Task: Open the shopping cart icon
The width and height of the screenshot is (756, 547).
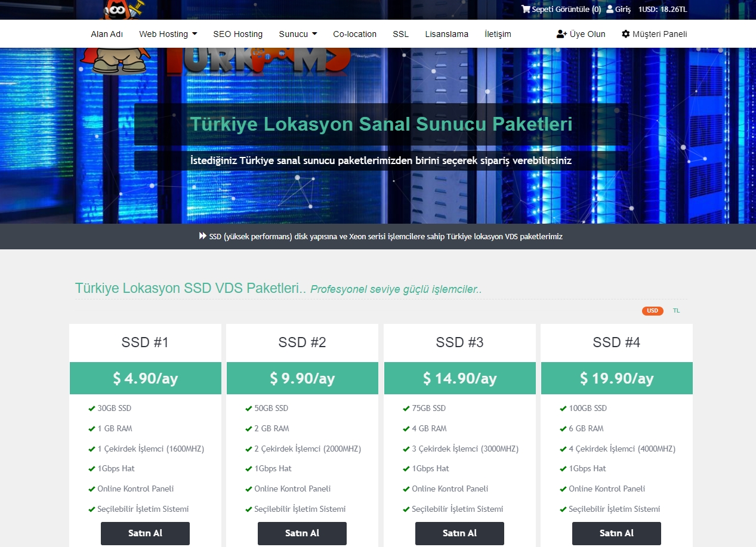Action: [x=526, y=9]
